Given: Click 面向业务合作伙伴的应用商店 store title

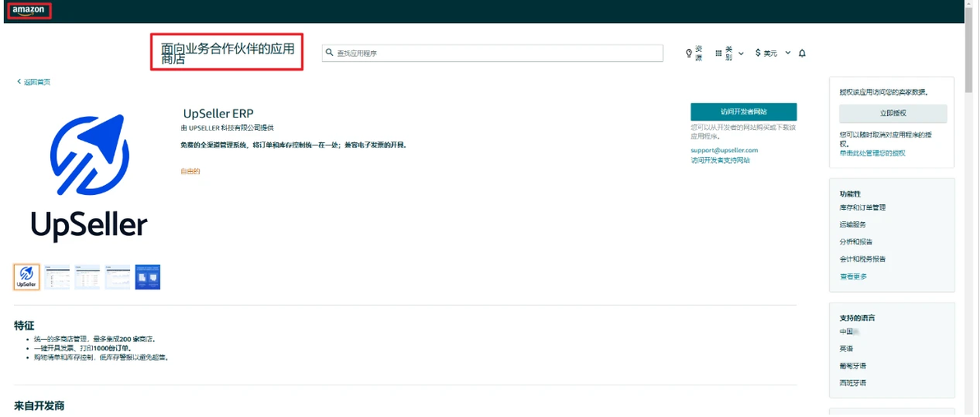Looking at the screenshot, I should pyautogui.click(x=227, y=53).
